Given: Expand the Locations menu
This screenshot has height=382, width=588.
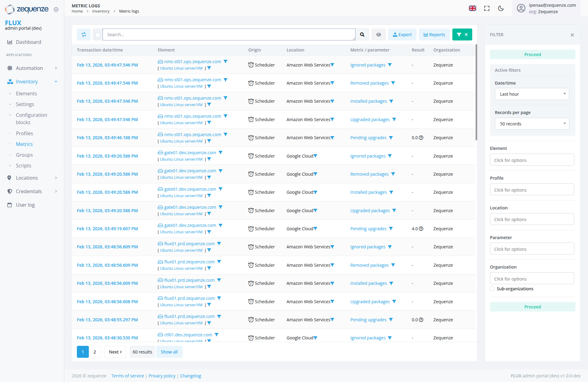Looking at the screenshot, I should point(32,178).
